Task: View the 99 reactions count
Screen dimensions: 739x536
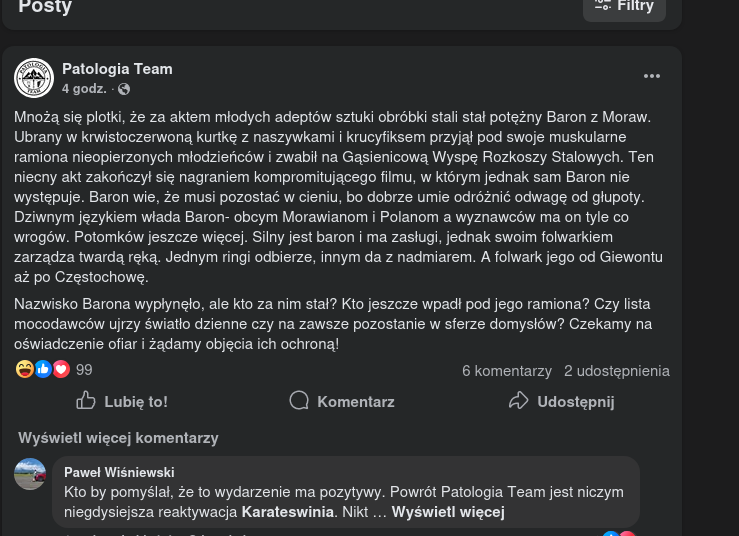Action: [84, 370]
